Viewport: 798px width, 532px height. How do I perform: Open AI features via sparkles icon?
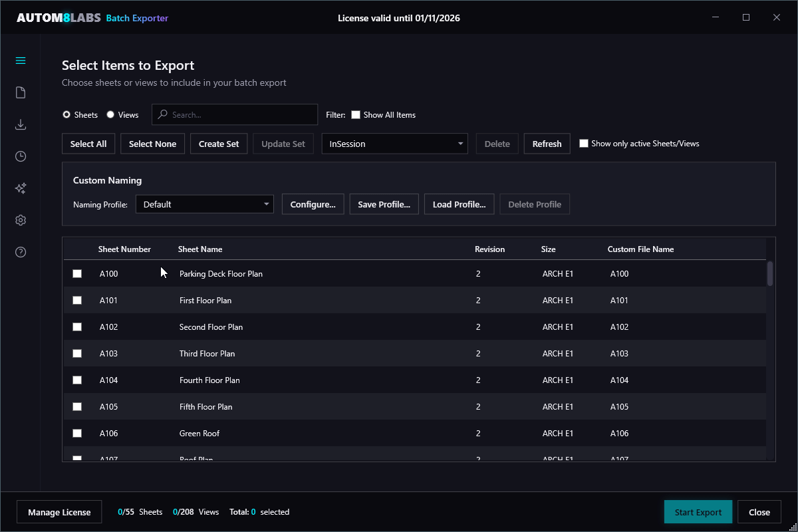pyautogui.click(x=20, y=188)
